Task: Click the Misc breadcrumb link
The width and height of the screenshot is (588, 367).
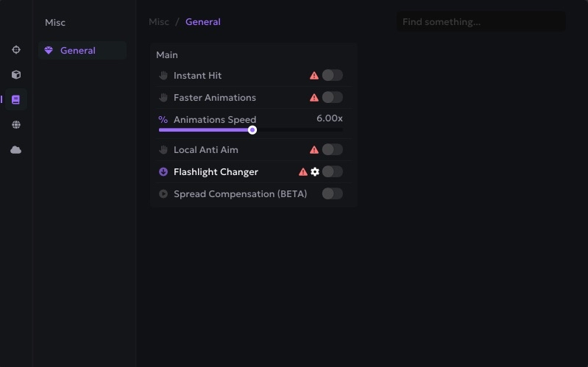Action: [x=159, y=22]
